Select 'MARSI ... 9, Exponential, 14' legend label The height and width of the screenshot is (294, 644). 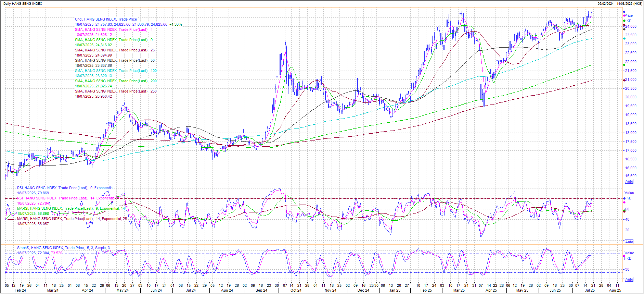tap(71, 208)
